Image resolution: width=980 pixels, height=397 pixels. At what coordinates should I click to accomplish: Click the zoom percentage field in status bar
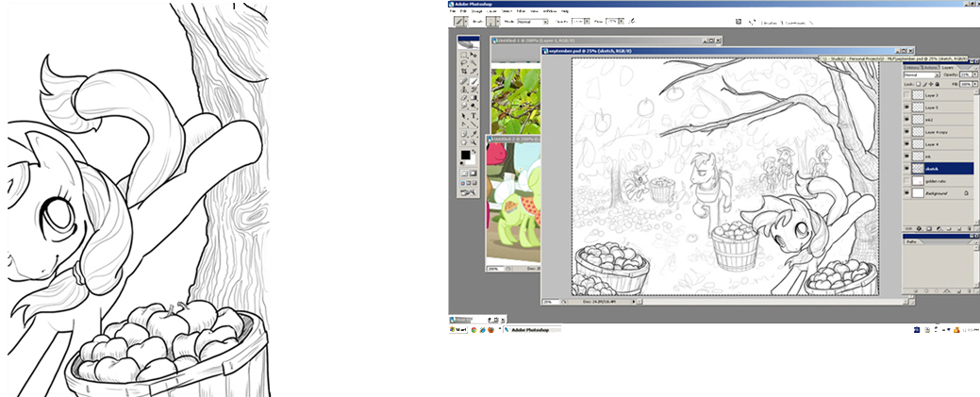(551, 302)
